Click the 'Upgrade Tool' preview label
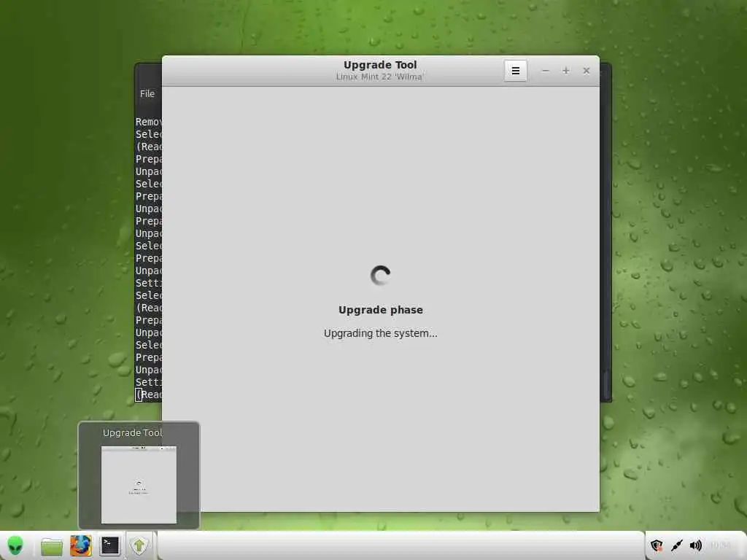 click(133, 433)
